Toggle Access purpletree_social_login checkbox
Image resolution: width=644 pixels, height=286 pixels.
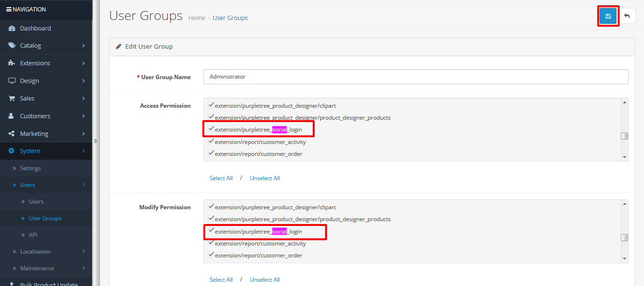pos(211,128)
